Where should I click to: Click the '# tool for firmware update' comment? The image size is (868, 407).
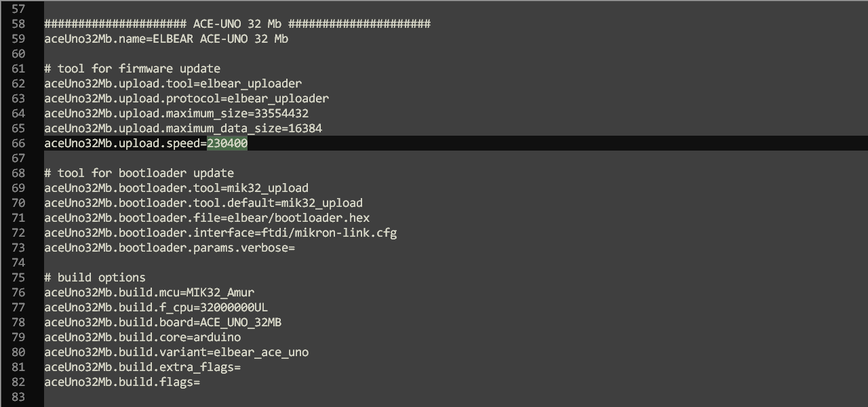132,69
